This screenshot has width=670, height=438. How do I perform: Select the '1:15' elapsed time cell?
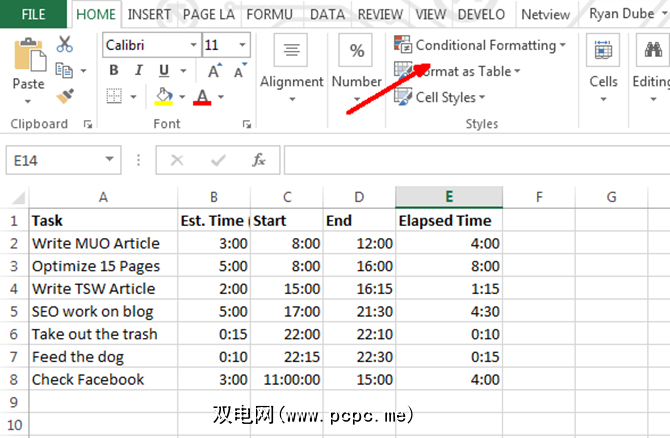pyautogui.click(x=449, y=288)
